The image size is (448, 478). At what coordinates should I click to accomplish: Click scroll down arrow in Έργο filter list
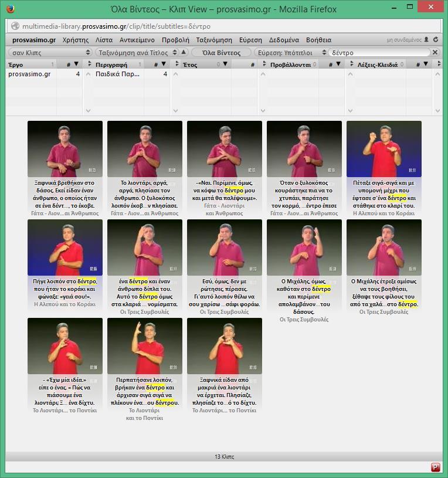click(89, 110)
